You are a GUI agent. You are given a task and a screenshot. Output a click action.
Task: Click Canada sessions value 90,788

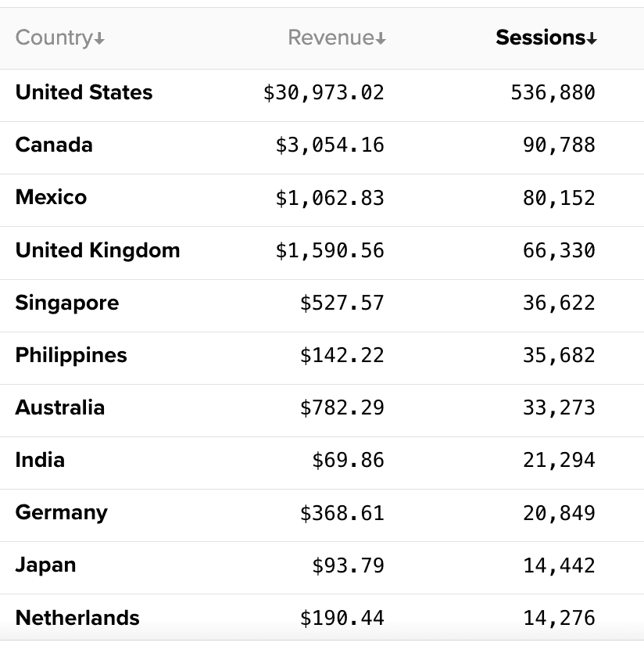pos(559,145)
